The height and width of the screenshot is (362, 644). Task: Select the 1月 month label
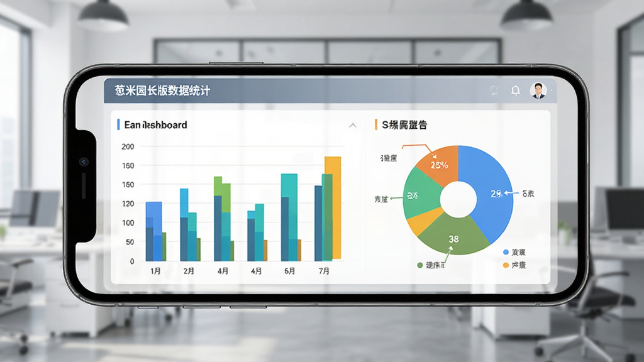pos(155,271)
